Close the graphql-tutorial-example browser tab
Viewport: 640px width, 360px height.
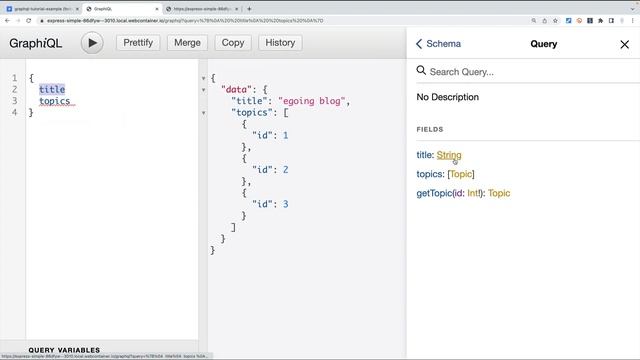pyautogui.click(x=77, y=9)
